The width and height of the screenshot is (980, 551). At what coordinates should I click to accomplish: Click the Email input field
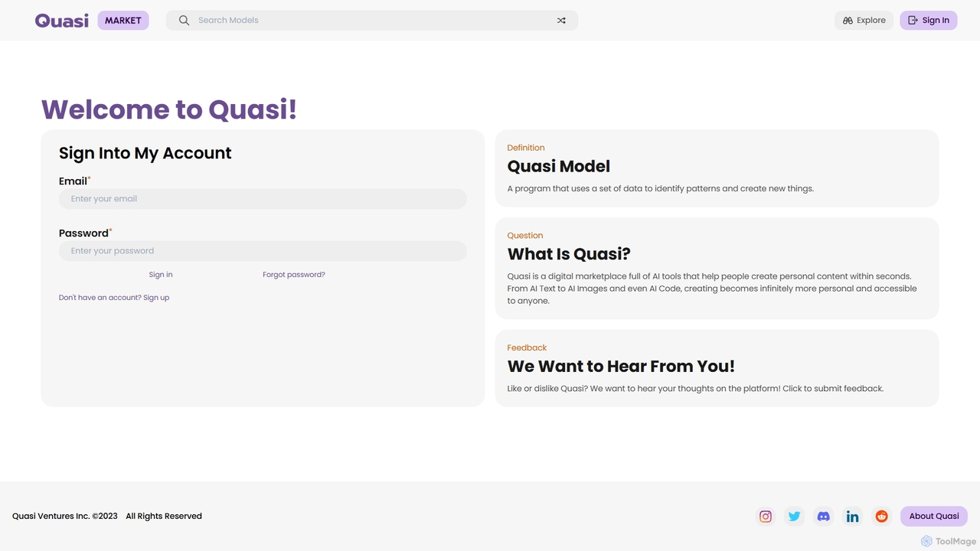point(263,199)
